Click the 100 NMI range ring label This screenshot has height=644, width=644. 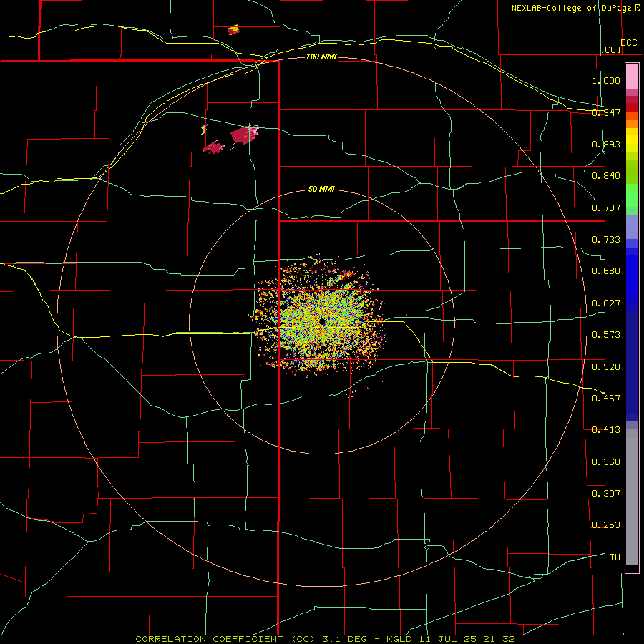[321, 57]
